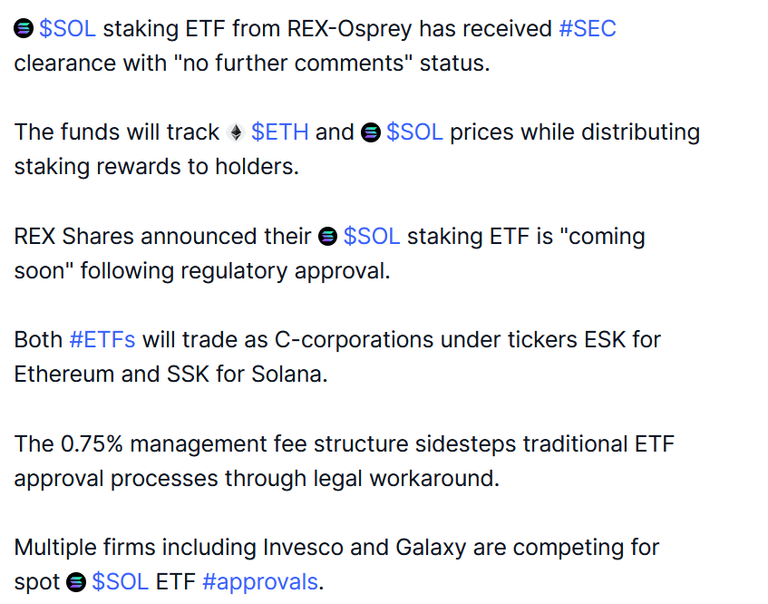Open the $ETH cashtag link
This screenshot has width=768, height=604.
tap(280, 132)
